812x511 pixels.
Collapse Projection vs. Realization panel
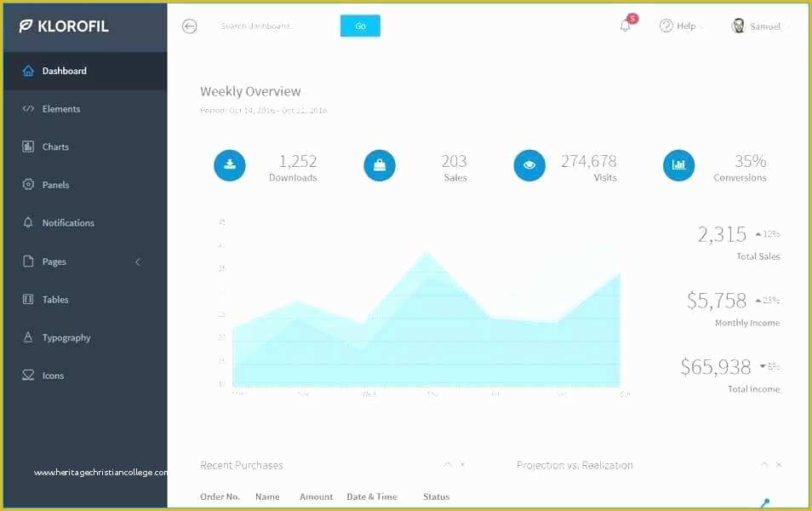click(x=764, y=465)
